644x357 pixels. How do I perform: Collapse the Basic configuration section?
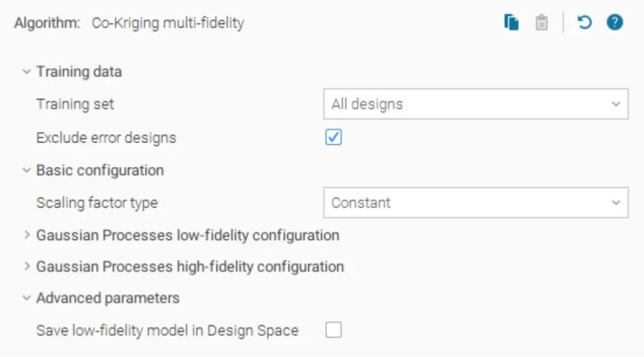(26, 170)
